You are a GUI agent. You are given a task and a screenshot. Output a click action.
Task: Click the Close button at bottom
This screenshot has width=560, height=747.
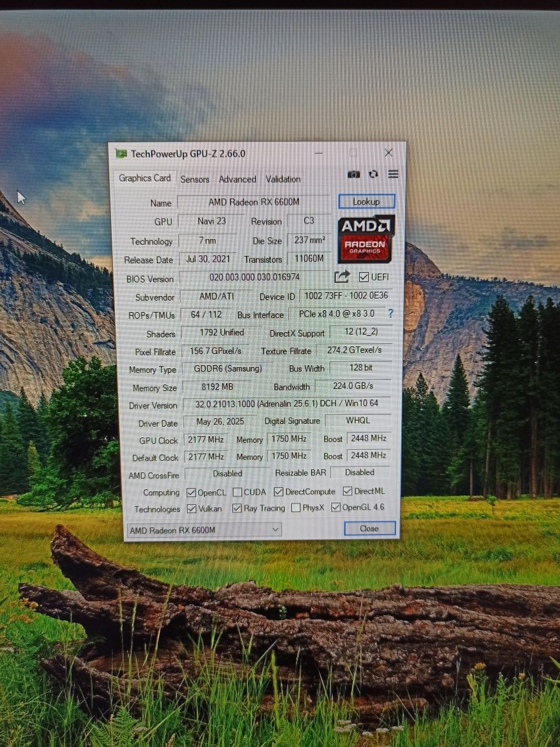369,529
